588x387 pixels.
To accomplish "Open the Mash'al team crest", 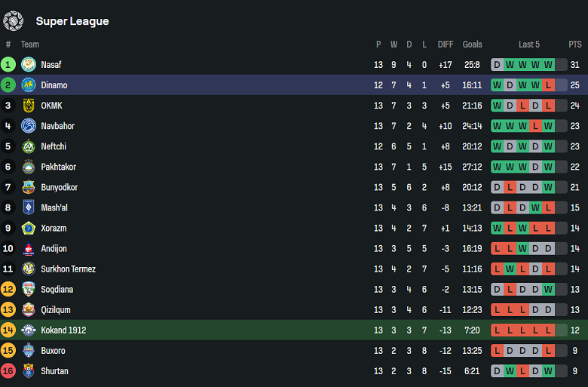I will (x=29, y=207).
